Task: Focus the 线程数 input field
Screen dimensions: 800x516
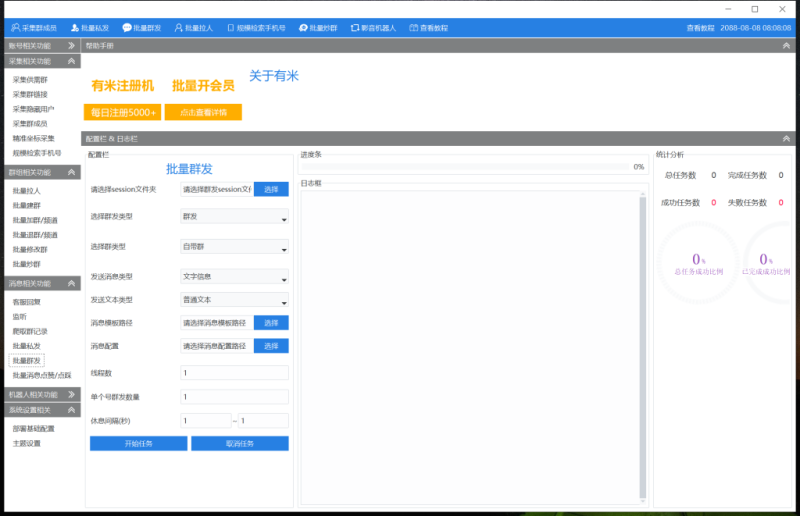Action: click(234, 373)
